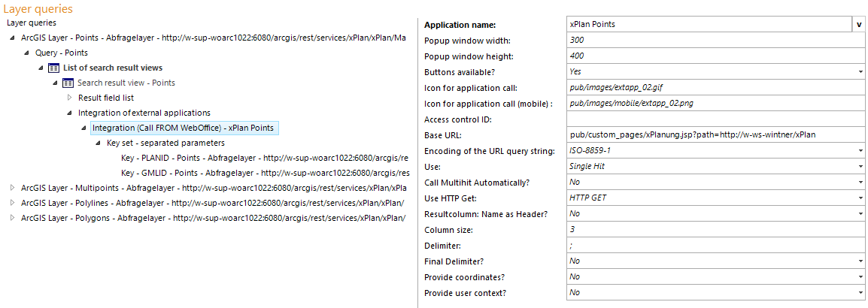The image size is (868, 308).
Task: Click the empty Access control ID field
Action: pos(717,119)
